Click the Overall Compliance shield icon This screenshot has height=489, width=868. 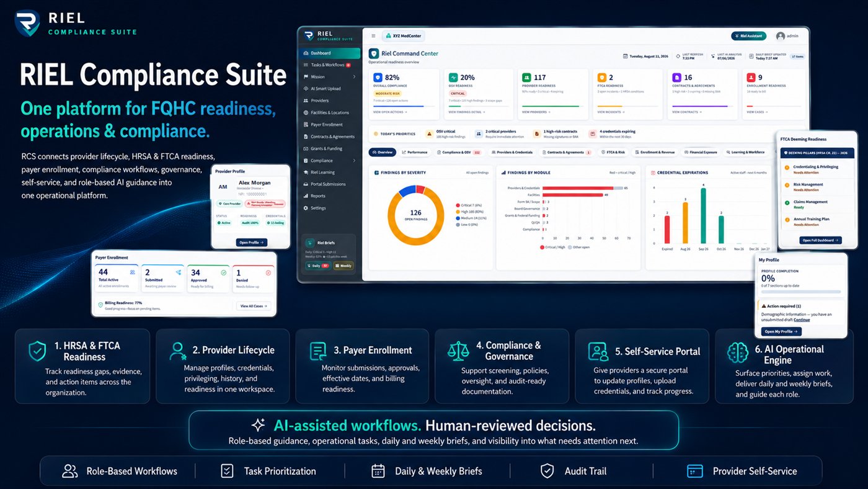pos(378,78)
